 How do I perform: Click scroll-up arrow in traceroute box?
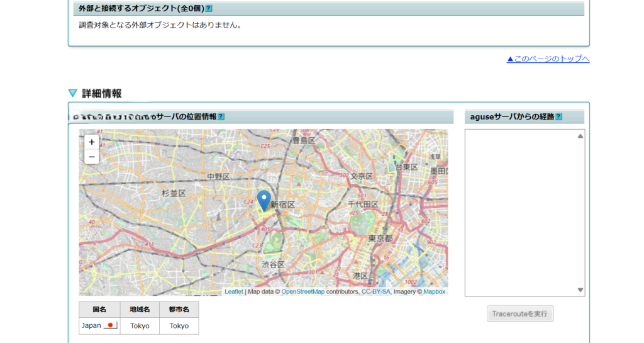580,136
